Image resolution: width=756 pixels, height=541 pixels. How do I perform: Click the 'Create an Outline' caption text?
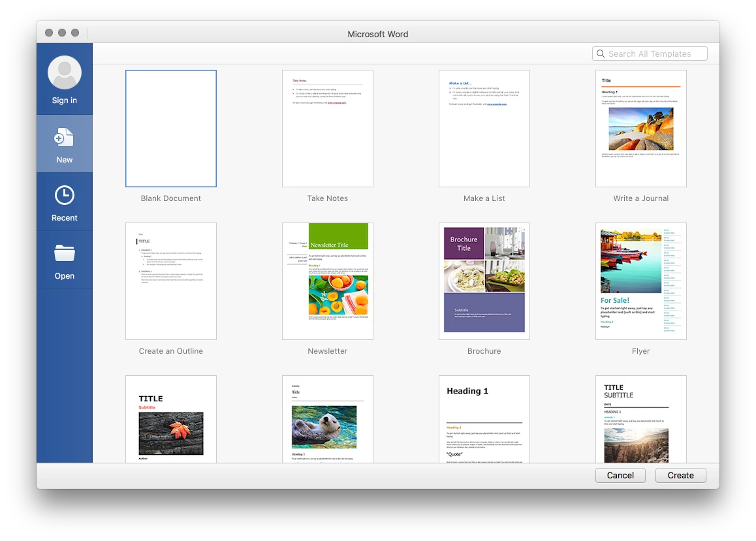(x=170, y=351)
